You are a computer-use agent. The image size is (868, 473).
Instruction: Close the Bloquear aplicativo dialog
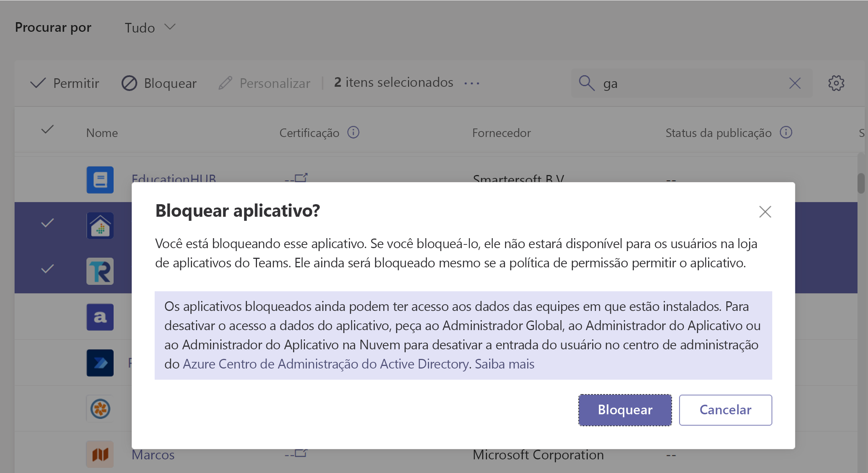765,212
